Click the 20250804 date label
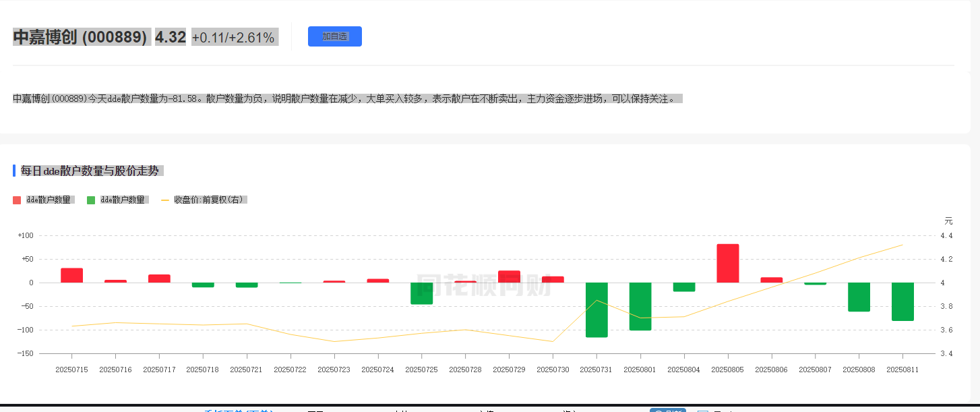 pos(684,370)
